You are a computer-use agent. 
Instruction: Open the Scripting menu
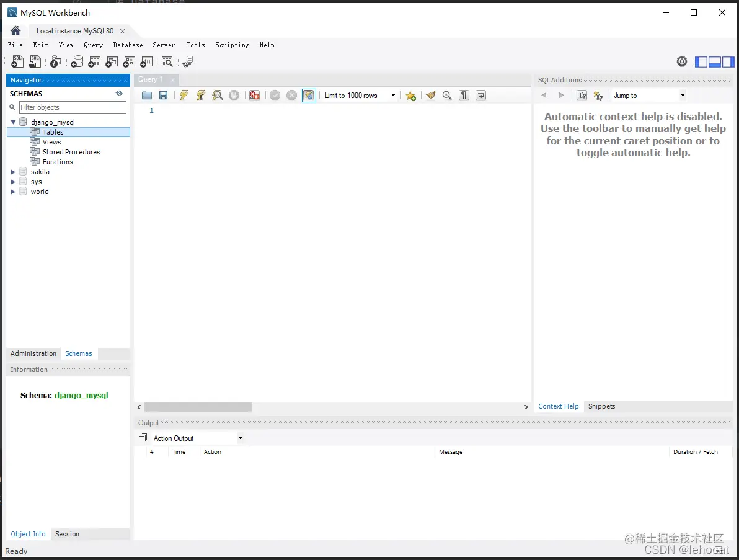coord(232,45)
